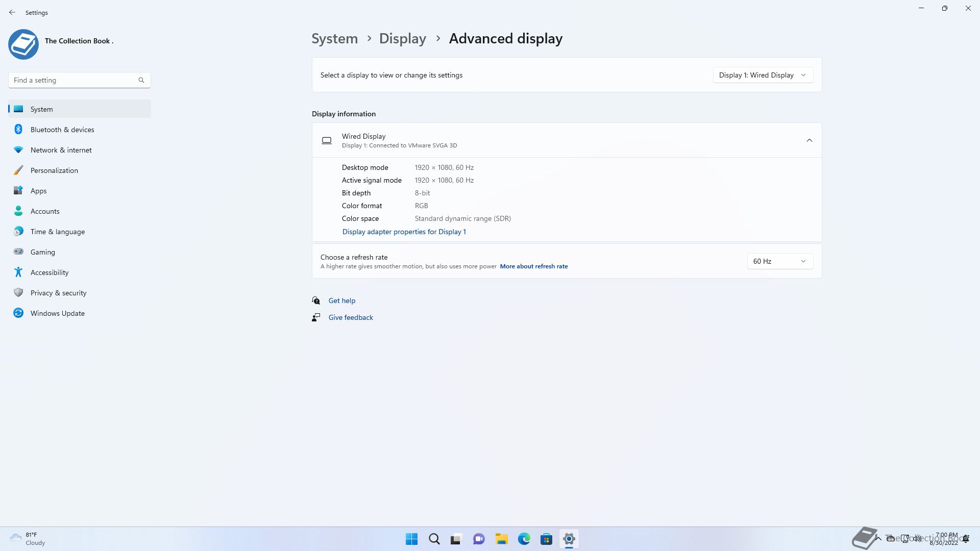Open Display adapter properties for Display 1
980x551 pixels.
point(404,232)
